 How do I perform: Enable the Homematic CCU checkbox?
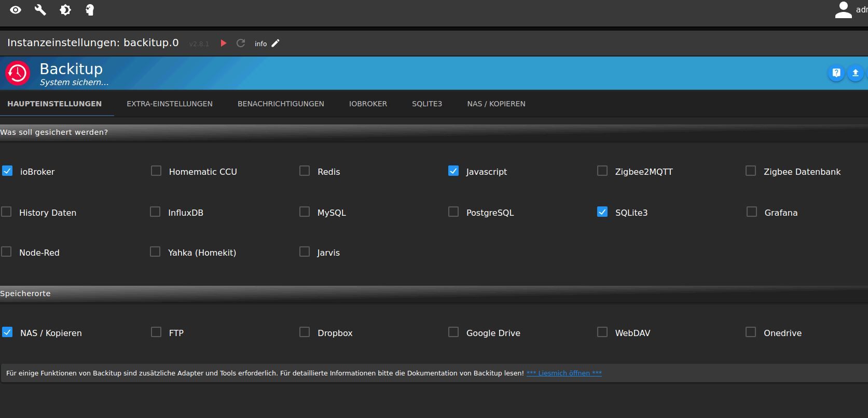[x=156, y=171]
